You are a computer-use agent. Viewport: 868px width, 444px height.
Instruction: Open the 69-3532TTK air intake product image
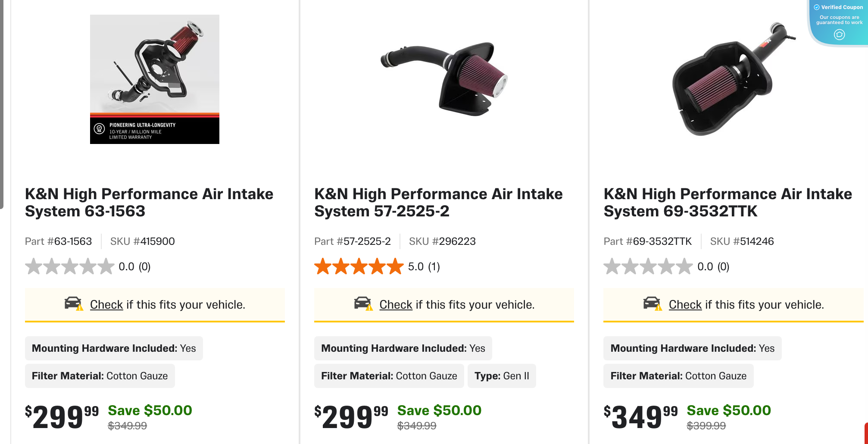[733, 79]
